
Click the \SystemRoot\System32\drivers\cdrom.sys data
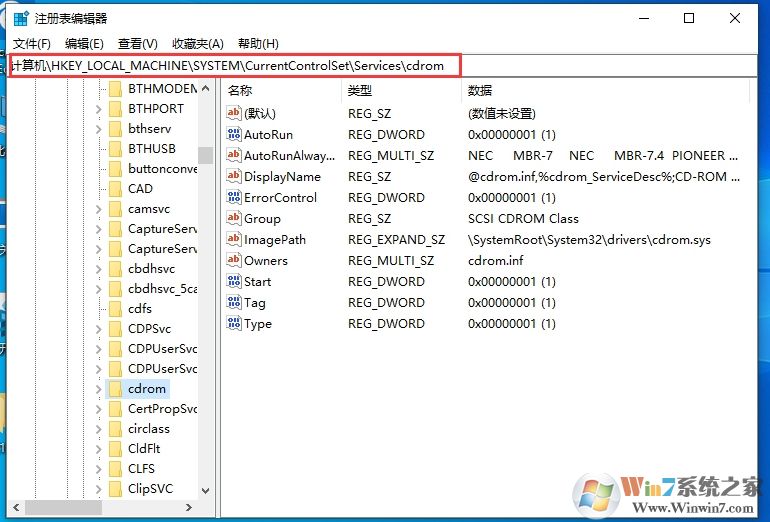589,240
